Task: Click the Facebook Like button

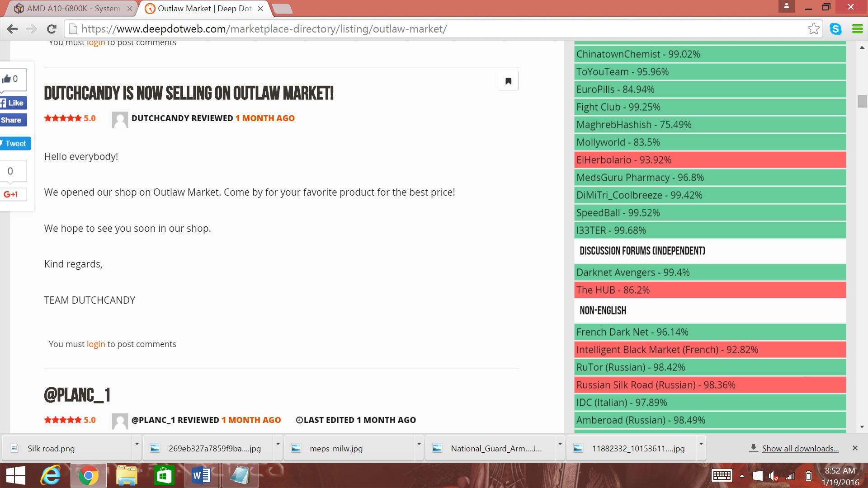Action: click(13, 103)
